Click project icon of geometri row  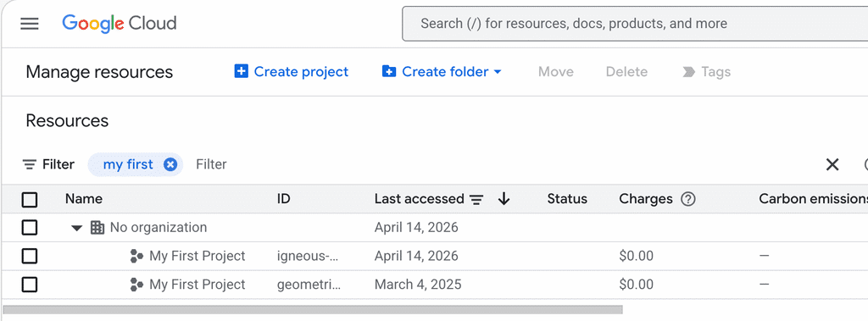click(136, 285)
